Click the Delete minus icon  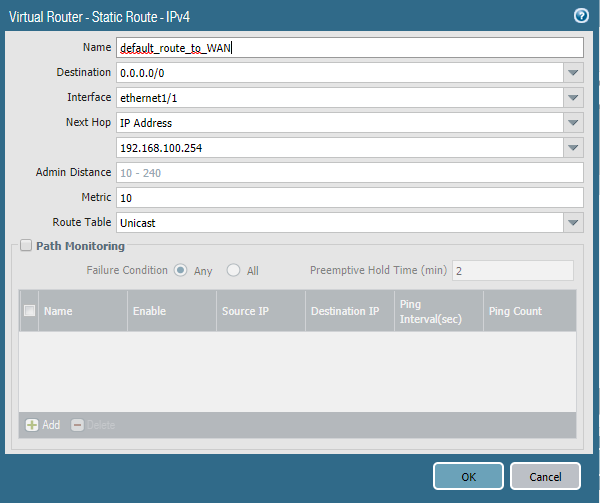(77, 425)
